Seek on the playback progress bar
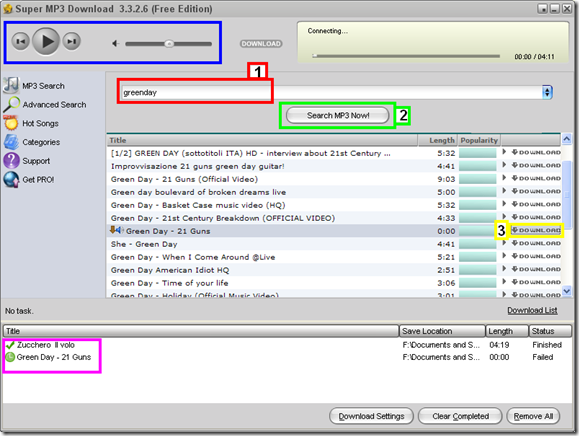This screenshot has width=579, height=436. (405, 56)
